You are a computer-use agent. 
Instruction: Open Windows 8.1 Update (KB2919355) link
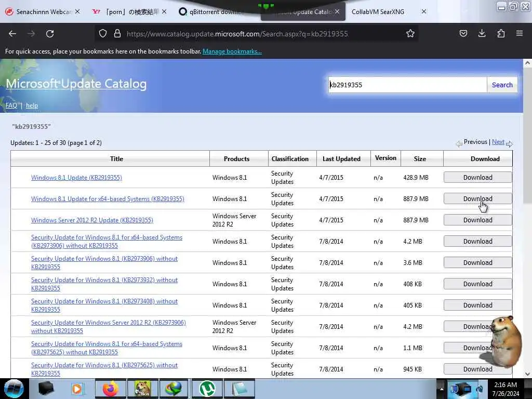(76, 178)
